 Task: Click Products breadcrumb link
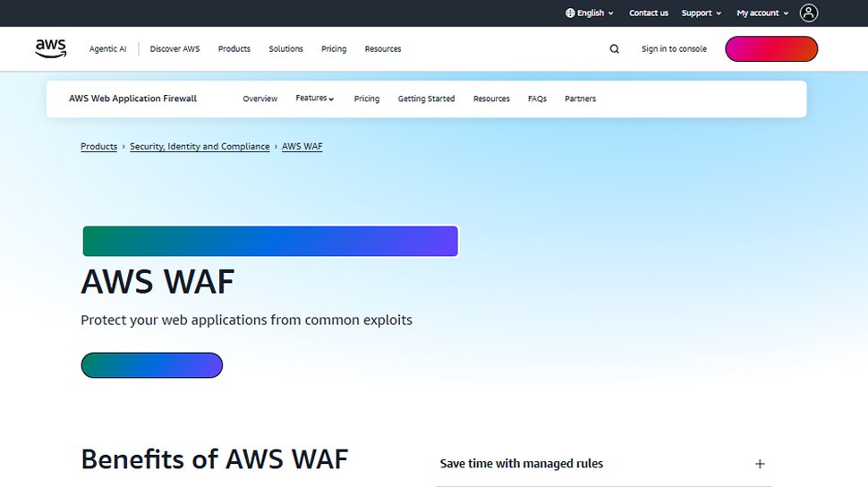[x=99, y=146]
